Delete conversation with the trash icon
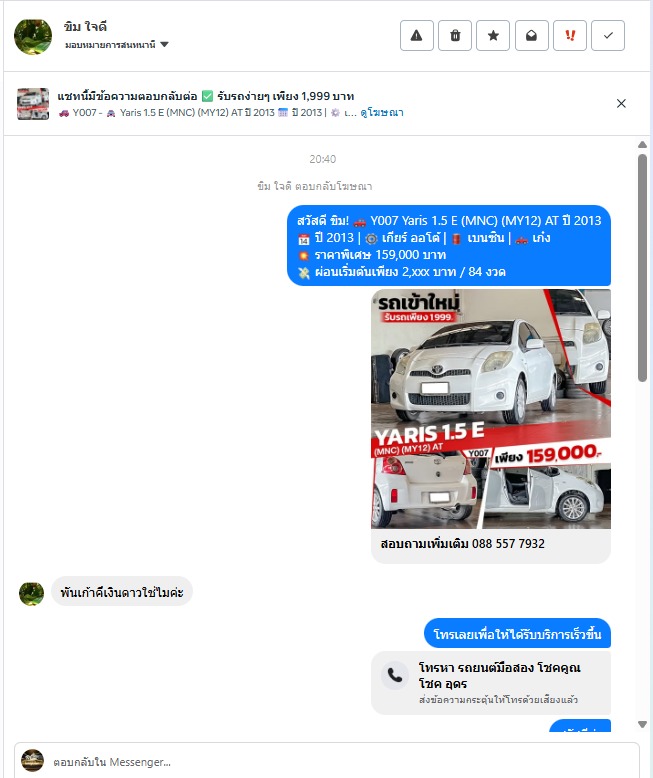 [x=455, y=36]
